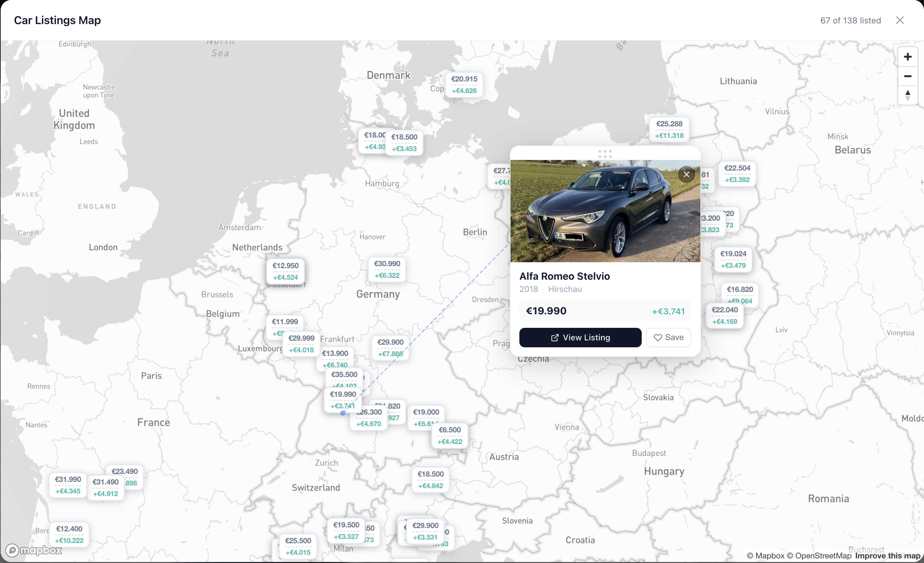Reset the map pitch with the compass control
Viewport: 924px width, 563px height.
[908, 96]
